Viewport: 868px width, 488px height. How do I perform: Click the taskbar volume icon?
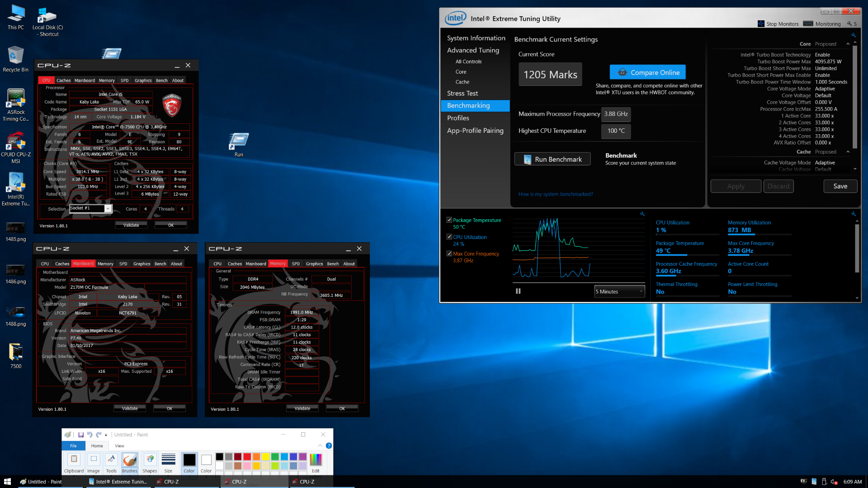(x=834, y=482)
